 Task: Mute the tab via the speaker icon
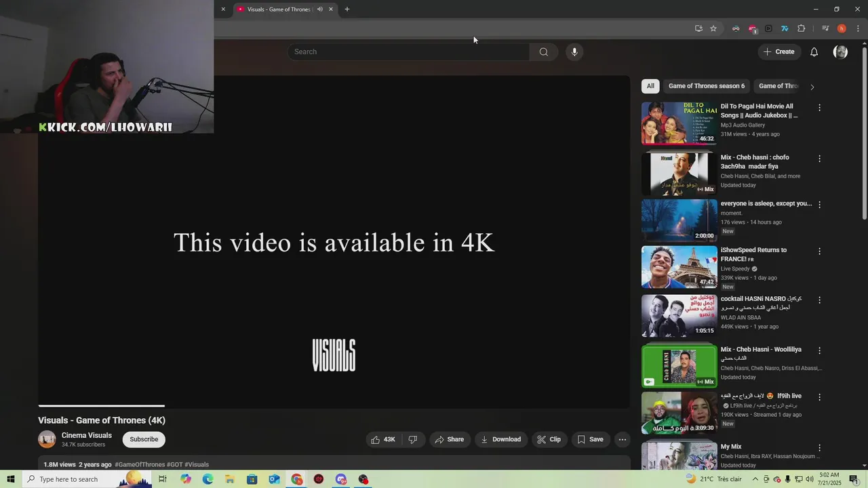coord(320,9)
